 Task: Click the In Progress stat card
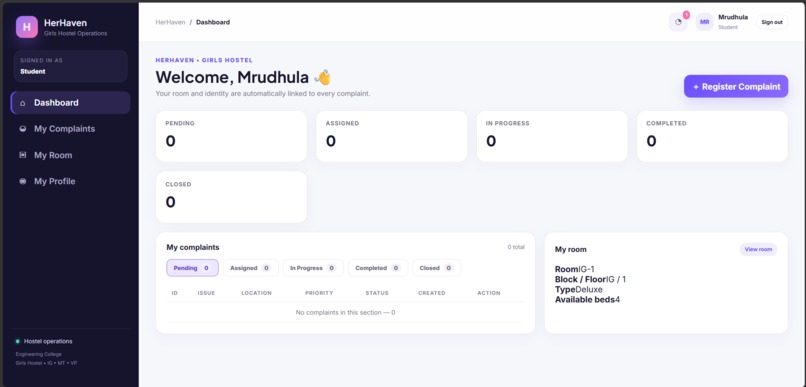(x=552, y=136)
